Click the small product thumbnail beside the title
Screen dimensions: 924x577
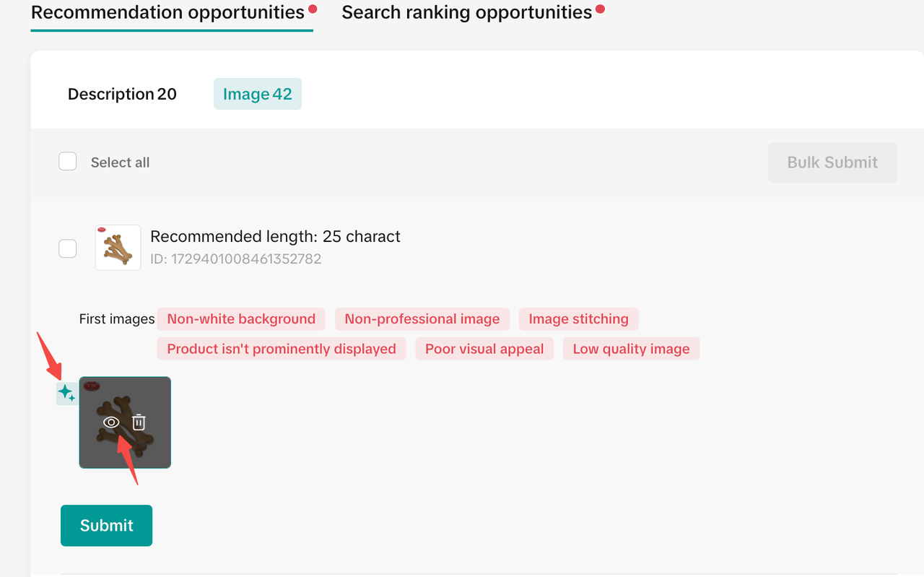[118, 248]
